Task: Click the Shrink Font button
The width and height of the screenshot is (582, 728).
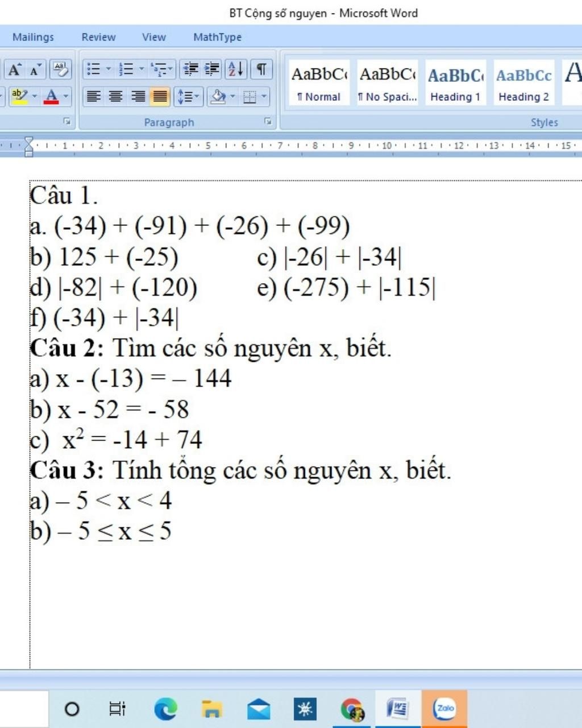Action: pyautogui.click(x=35, y=69)
